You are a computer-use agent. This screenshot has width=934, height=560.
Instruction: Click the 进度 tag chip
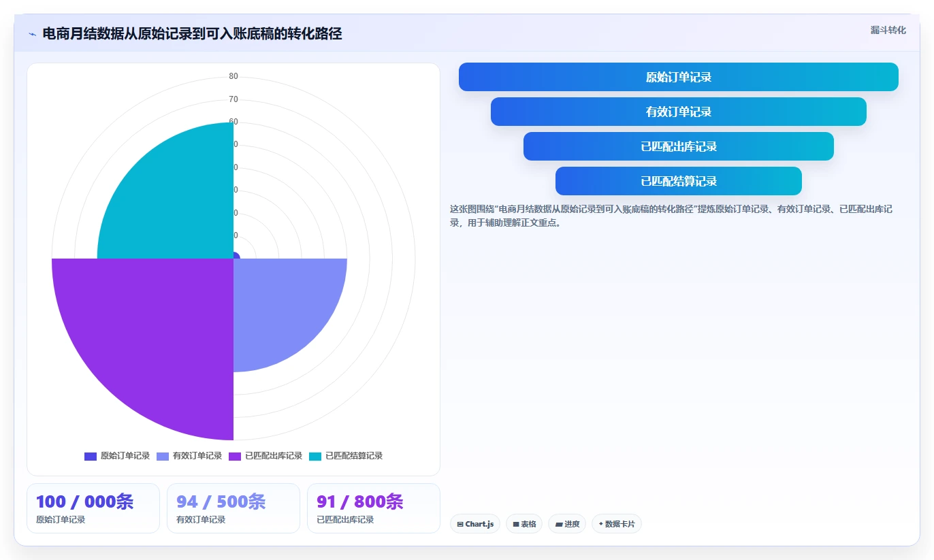point(567,524)
